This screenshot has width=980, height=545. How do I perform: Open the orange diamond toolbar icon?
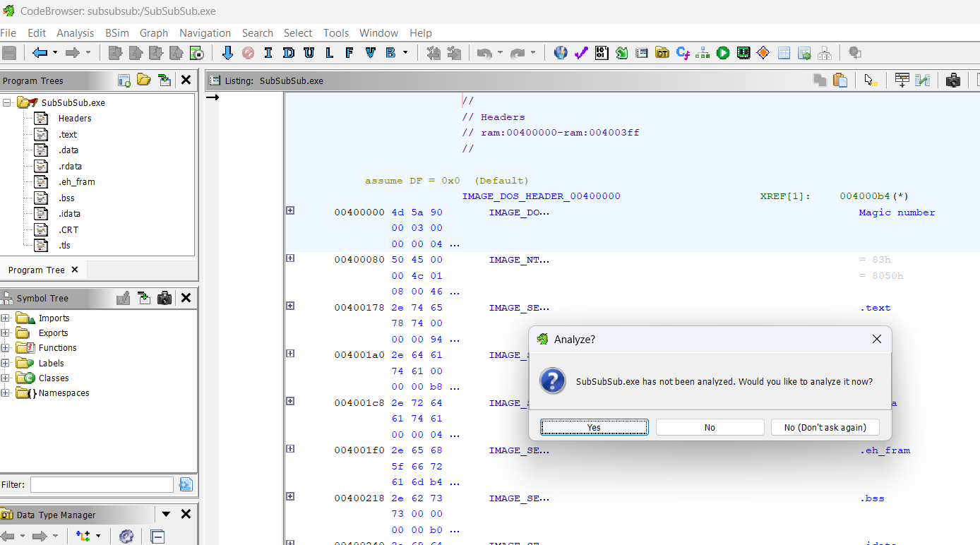(763, 53)
